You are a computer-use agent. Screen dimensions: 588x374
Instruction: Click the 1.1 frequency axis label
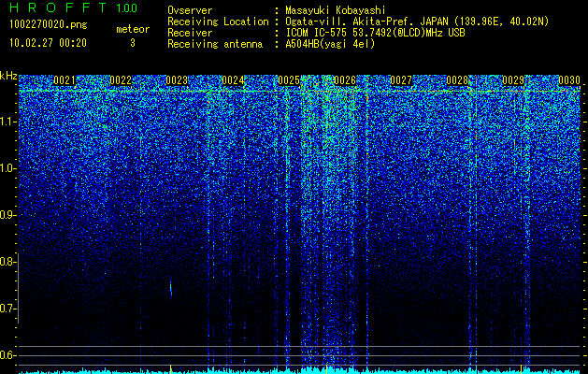coord(8,122)
